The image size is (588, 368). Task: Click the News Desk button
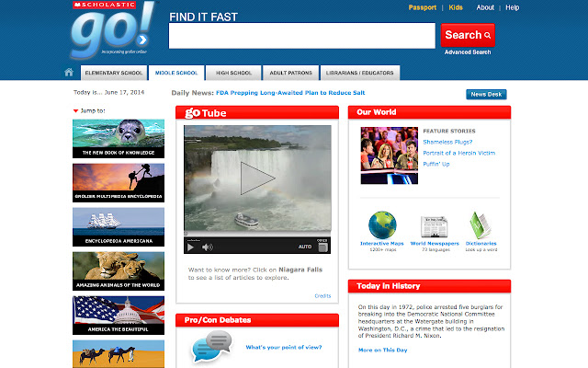(x=486, y=94)
